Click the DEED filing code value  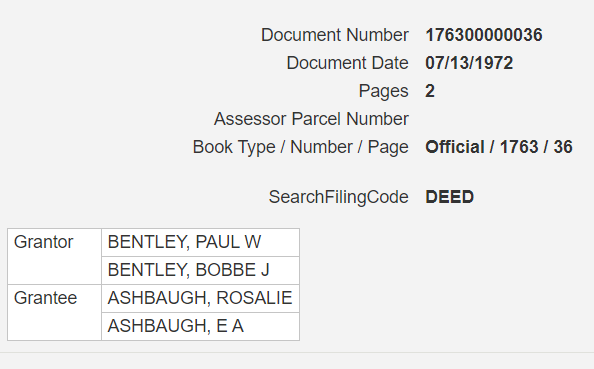tap(449, 197)
